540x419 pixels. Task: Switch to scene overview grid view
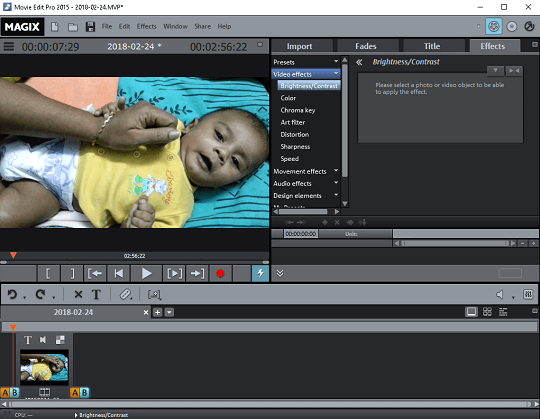(x=487, y=312)
